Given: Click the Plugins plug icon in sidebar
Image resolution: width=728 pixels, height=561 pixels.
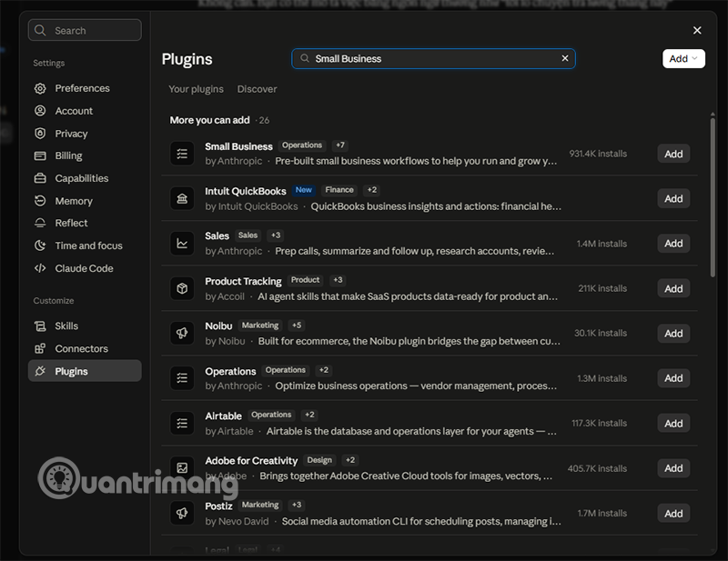Looking at the screenshot, I should tap(40, 371).
